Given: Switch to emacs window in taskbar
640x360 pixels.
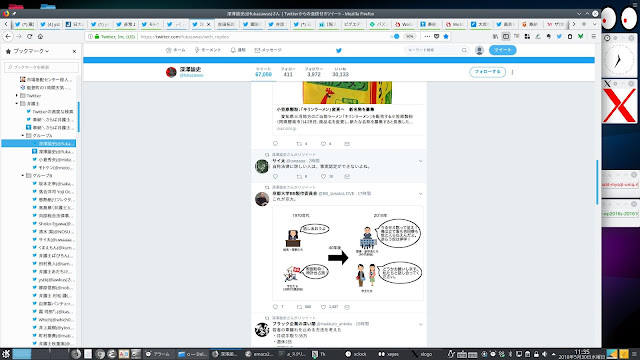Looking at the screenshot, I should pyautogui.click(x=259, y=354).
